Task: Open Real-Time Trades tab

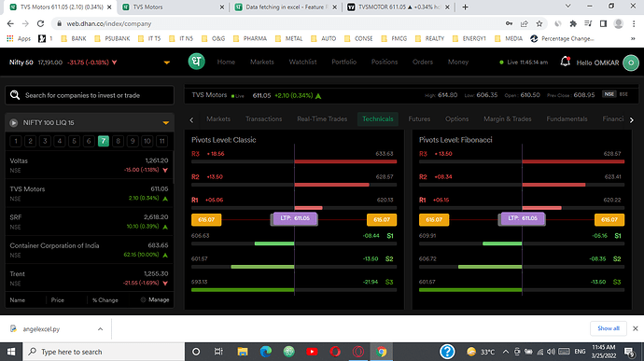Action: (322, 119)
